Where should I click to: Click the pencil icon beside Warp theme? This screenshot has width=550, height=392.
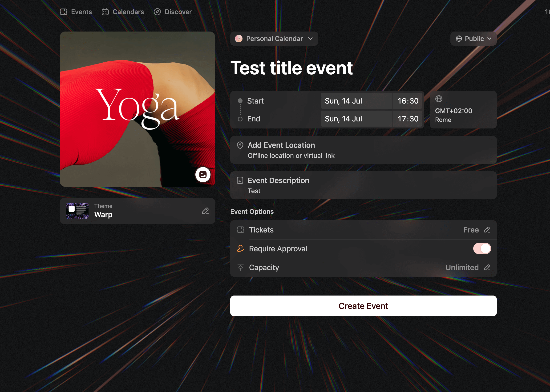[x=205, y=211]
